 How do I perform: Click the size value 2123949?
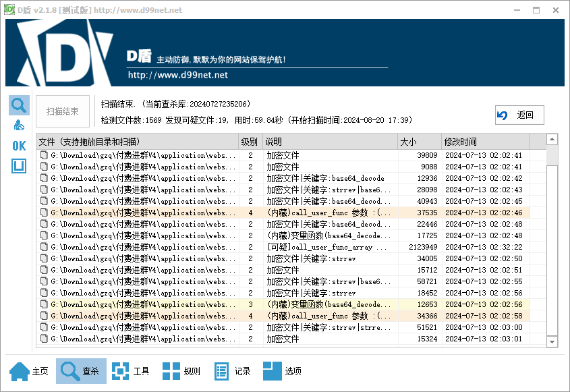click(x=423, y=247)
